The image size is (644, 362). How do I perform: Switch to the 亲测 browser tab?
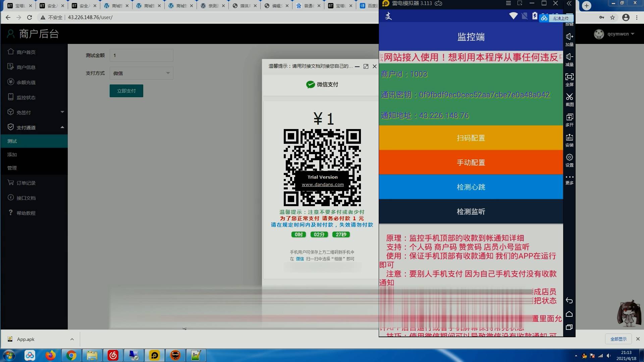[213, 6]
